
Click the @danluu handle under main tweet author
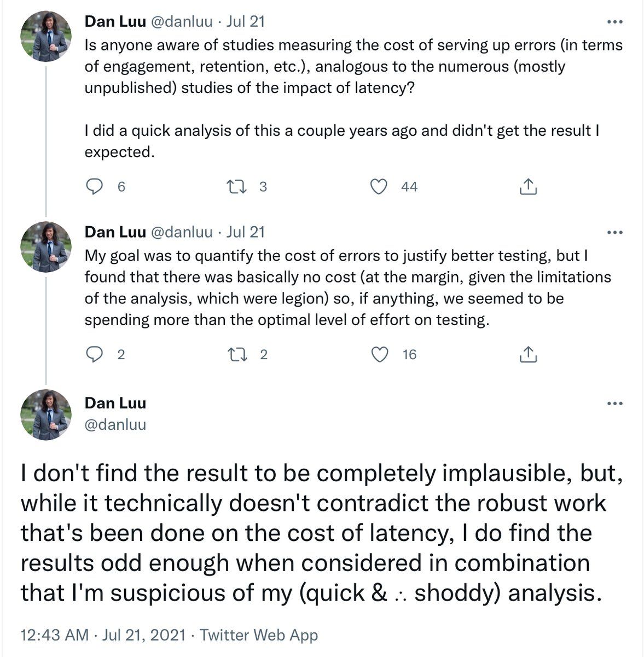(x=115, y=425)
